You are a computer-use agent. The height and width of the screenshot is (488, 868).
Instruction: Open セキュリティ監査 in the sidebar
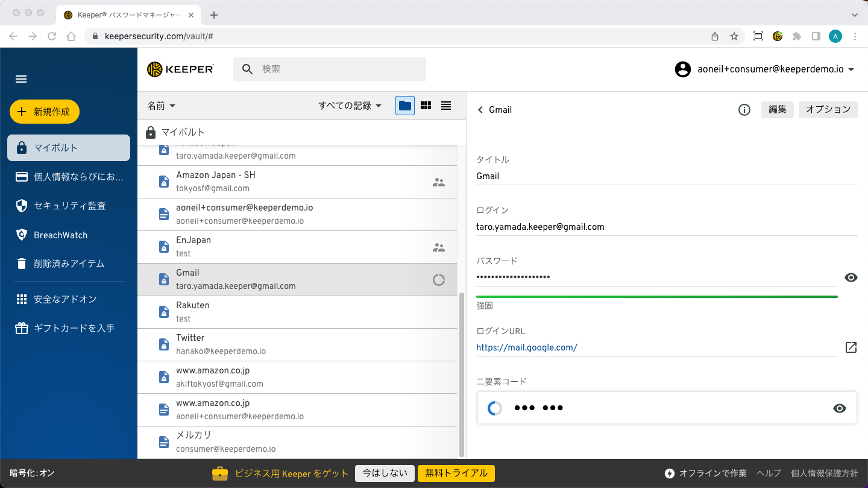[69, 206]
